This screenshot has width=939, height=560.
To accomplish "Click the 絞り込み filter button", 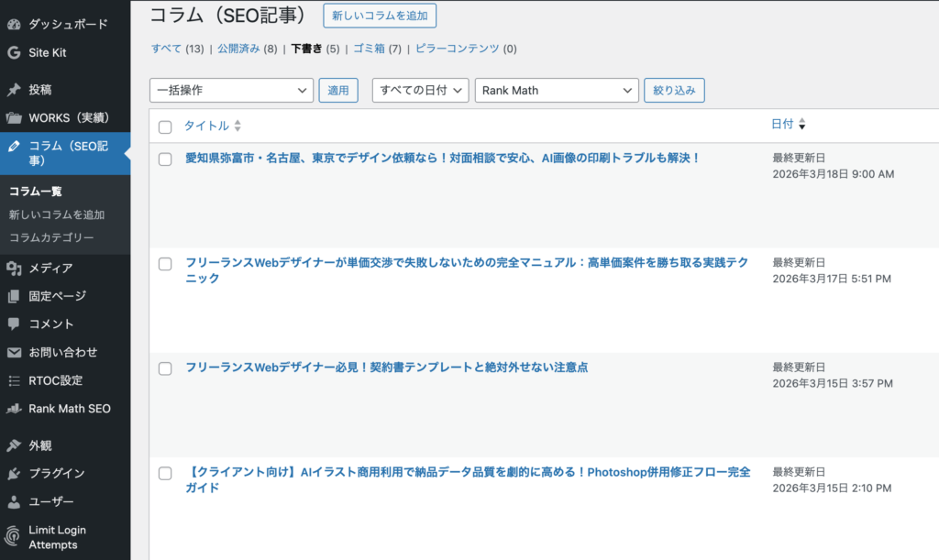I will 674,90.
